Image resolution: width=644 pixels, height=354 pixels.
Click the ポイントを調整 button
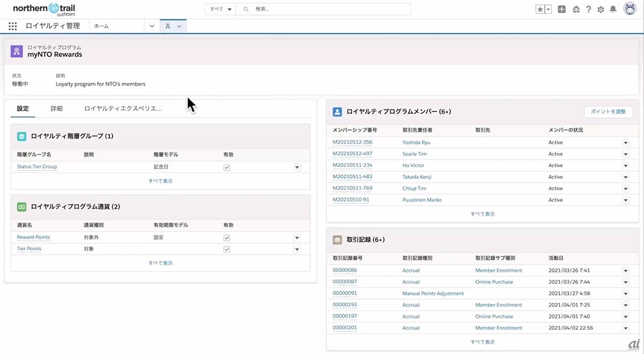tap(608, 112)
